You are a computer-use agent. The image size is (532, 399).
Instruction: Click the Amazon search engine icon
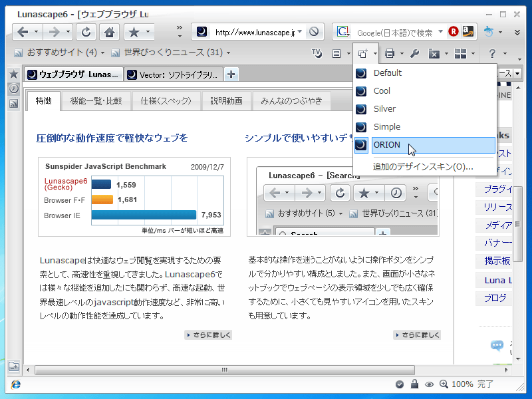tap(469, 32)
